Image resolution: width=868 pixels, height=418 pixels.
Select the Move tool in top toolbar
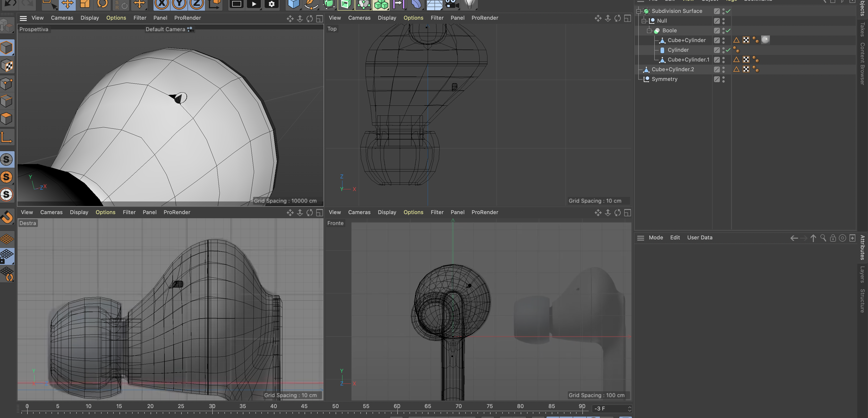tap(67, 4)
